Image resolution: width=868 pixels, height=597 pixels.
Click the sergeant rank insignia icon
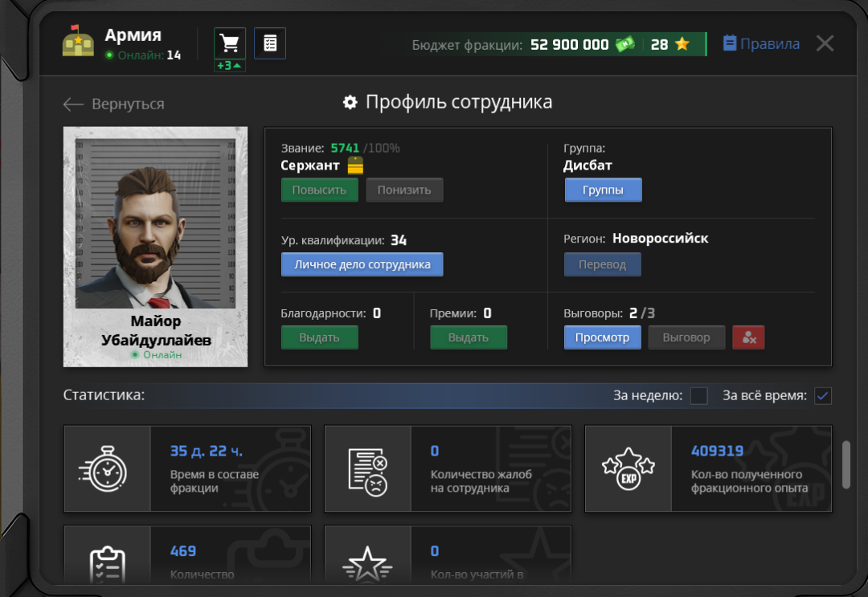[x=354, y=166]
